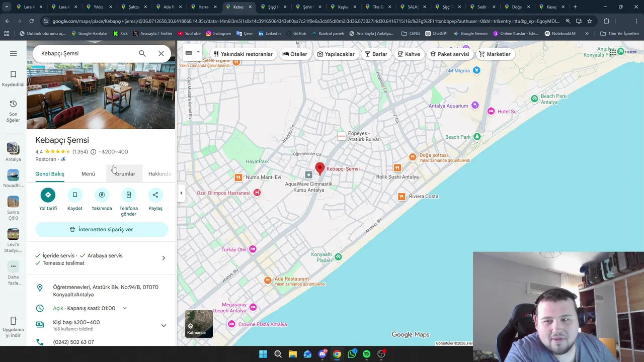
Task: Click the Yakınında nearby icon
Action: 102,195
